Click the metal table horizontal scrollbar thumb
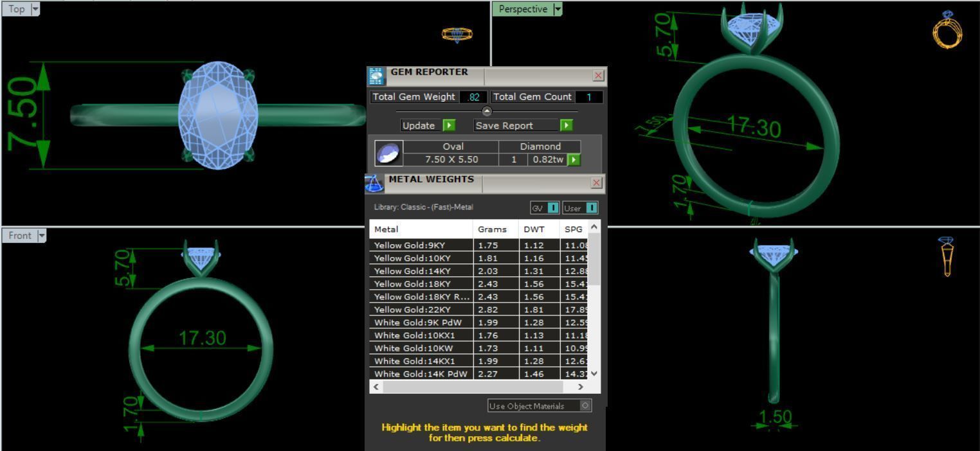Screen dimensions: 980x451 (473, 387)
